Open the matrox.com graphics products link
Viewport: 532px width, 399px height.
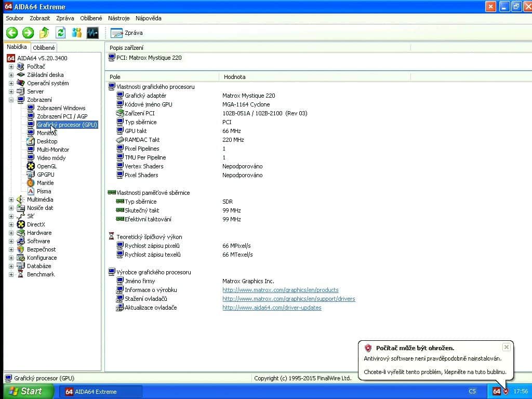[x=280, y=290]
